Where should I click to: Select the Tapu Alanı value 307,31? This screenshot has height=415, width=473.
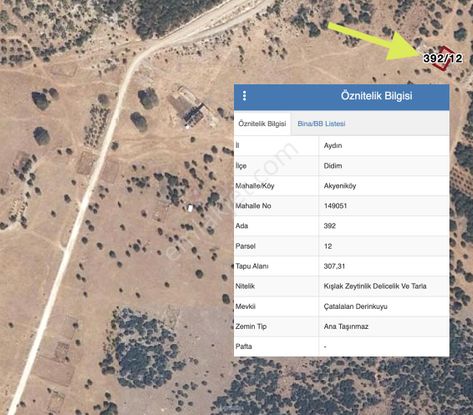pos(334,266)
